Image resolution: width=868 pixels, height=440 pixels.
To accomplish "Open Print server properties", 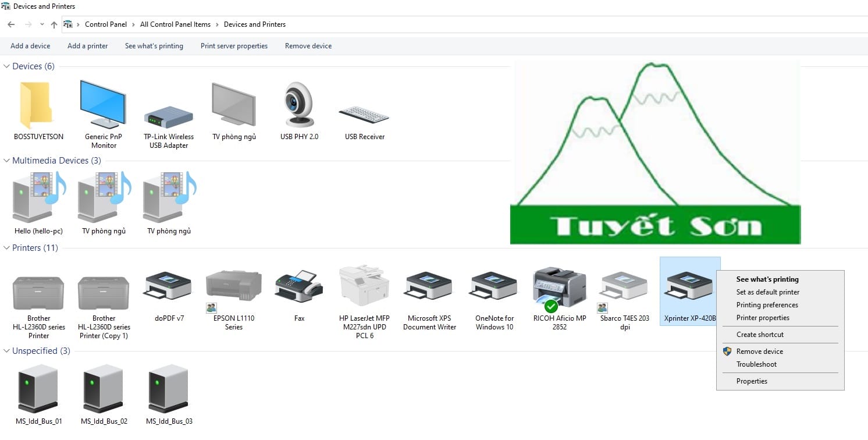I will (233, 45).
